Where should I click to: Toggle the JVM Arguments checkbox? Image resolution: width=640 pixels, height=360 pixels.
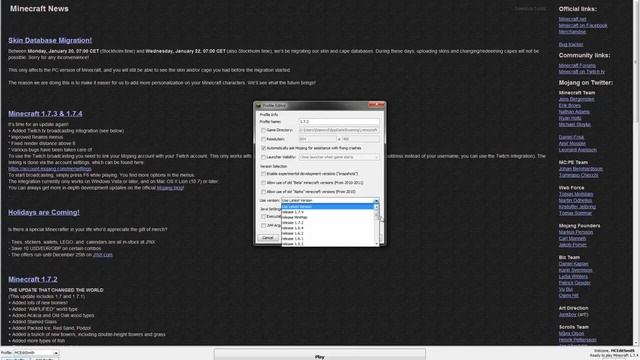263,225
